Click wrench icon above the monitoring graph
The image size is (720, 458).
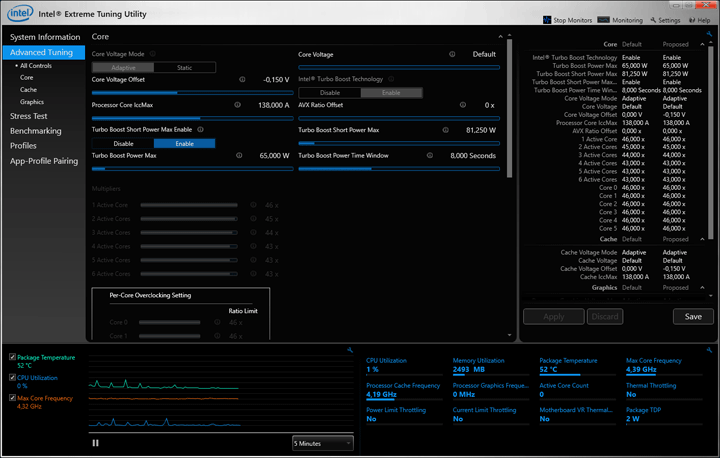click(x=350, y=349)
